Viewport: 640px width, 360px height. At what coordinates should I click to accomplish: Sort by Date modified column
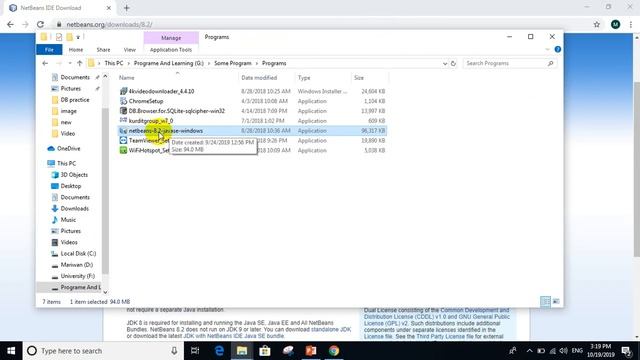click(x=259, y=78)
